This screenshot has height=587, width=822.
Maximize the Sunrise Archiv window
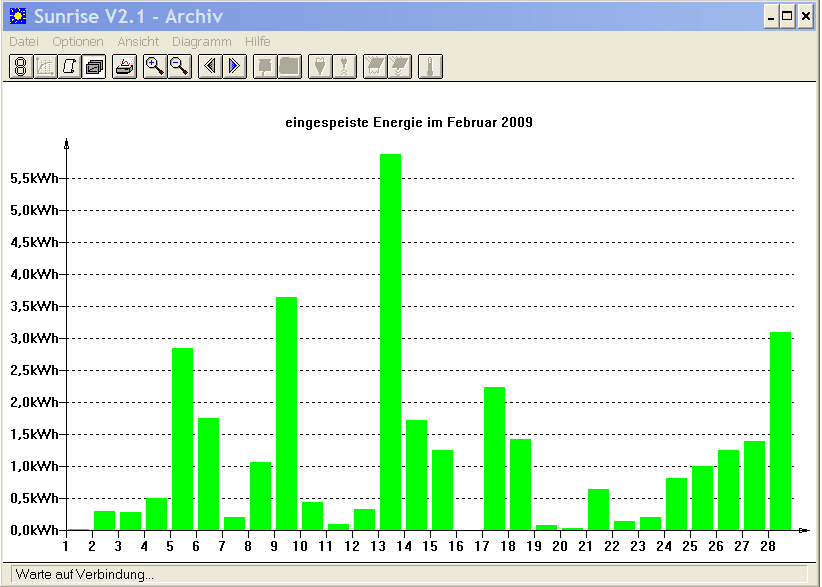(787, 17)
